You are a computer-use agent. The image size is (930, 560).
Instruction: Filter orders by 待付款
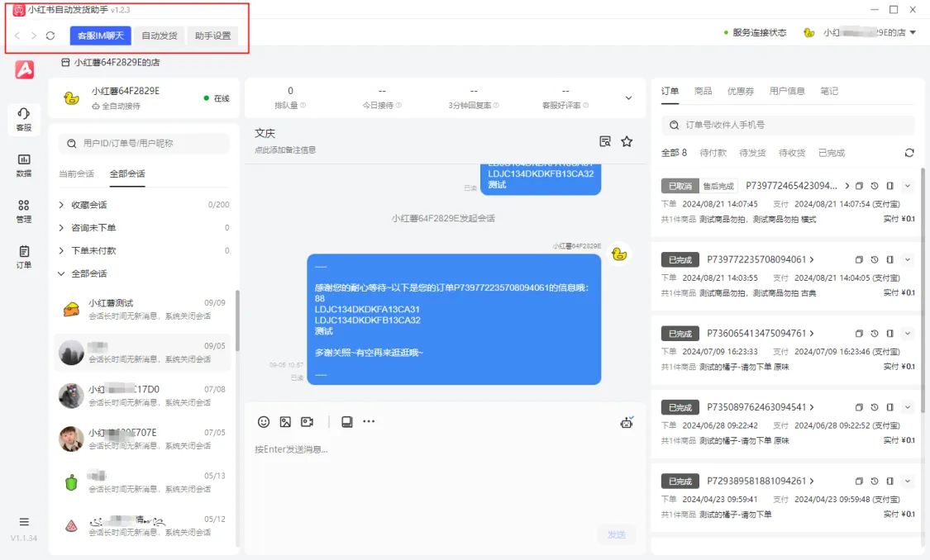713,153
